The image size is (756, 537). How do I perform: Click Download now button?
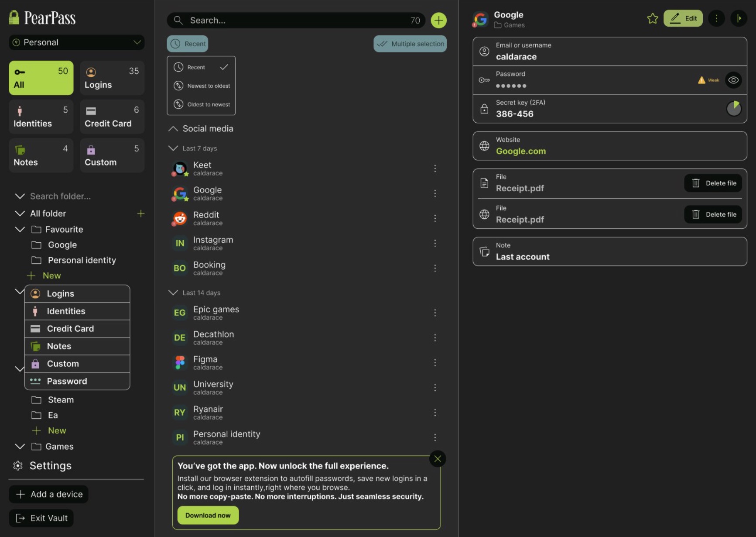[x=208, y=515]
